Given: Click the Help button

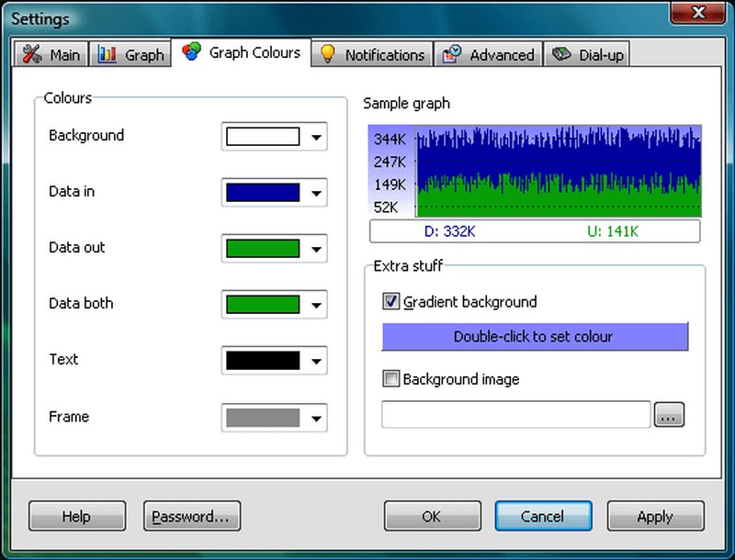Looking at the screenshot, I should click(x=76, y=516).
